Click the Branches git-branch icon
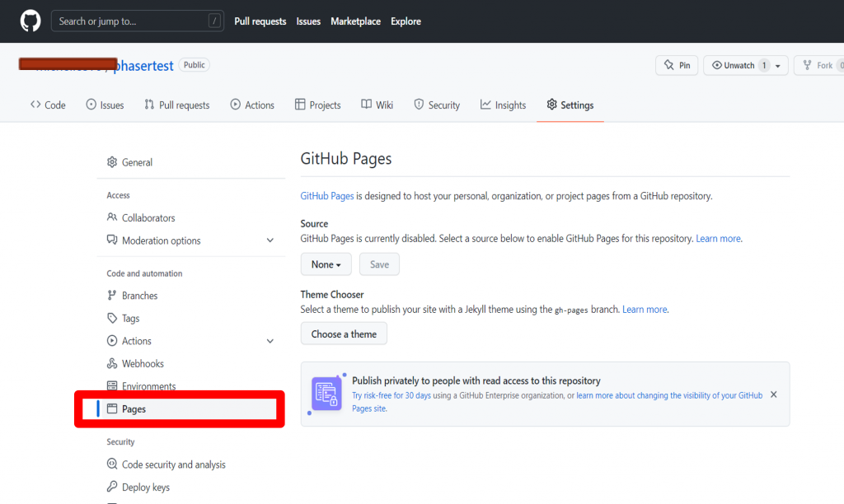 112,295
